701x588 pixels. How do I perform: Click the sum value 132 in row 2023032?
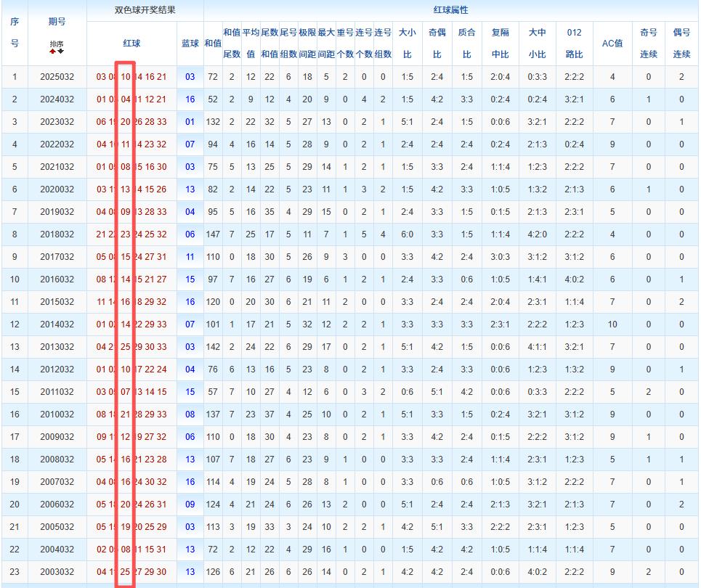213,121
